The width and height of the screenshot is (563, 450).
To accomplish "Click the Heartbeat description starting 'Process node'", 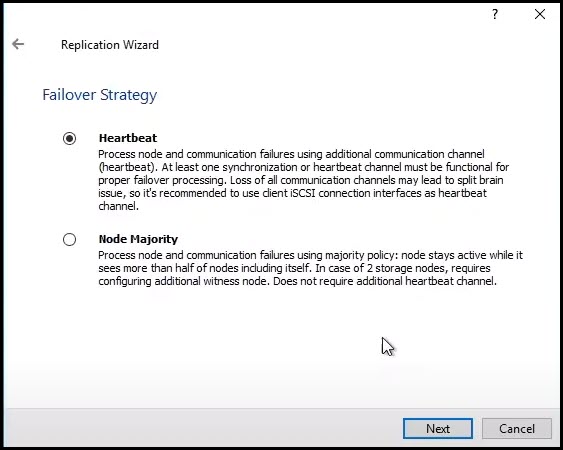I will coord(304,180).
